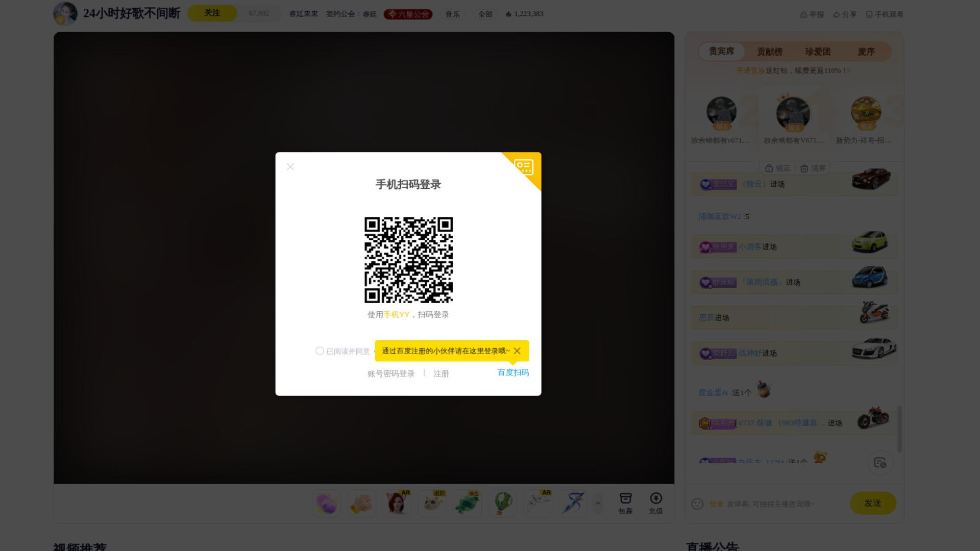The height and width of the screenshot is (551, 980).
Task: Expand the gift list arrow
Action: (598, 504)
